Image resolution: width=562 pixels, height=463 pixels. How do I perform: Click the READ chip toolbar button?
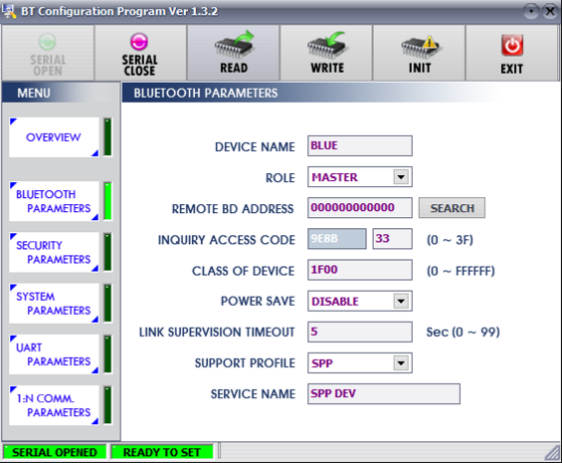coord(233,53)
